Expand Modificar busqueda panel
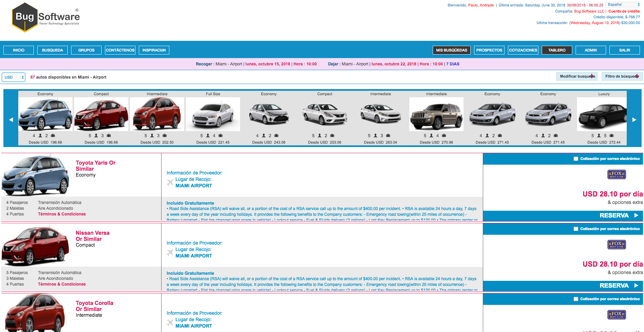The height and width of the screenshot is (332, 644). point(577,76)
